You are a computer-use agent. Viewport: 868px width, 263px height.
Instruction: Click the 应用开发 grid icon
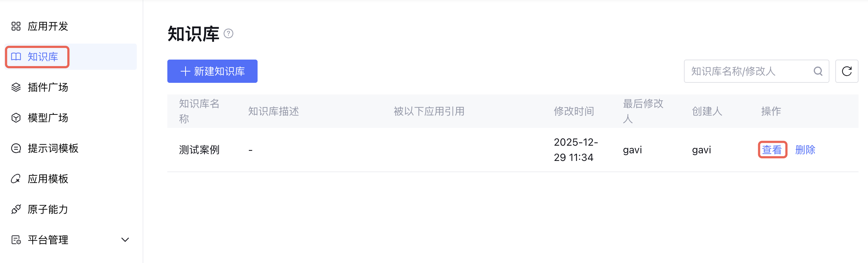[x=16, y=26]
